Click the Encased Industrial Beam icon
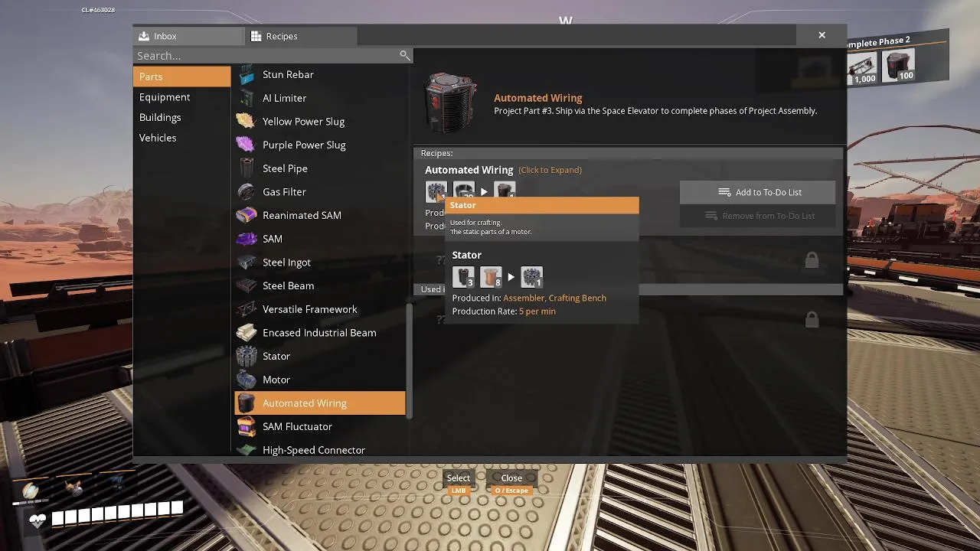Screen dimensions: 980x551 (246, 333)
